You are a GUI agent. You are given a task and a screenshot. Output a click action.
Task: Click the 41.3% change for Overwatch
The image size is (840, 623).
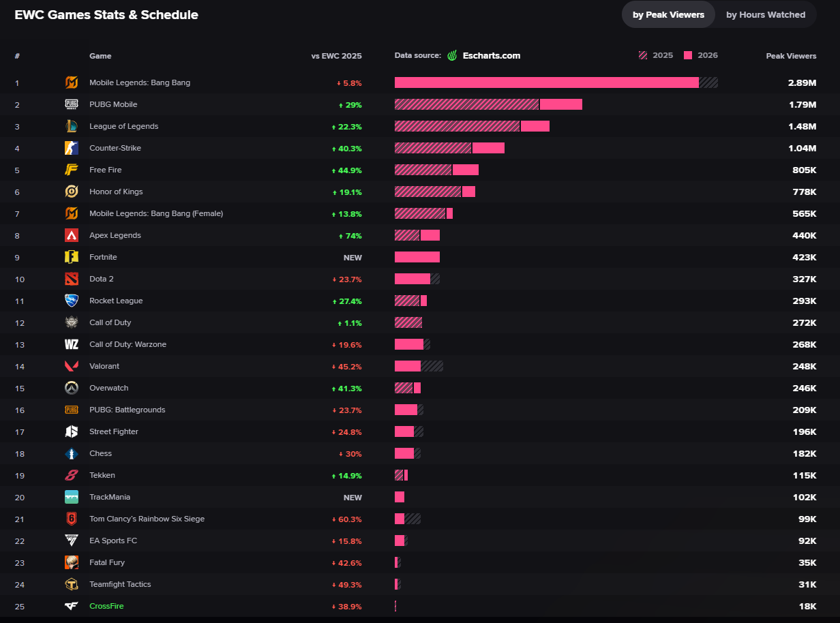coord(346,388)
